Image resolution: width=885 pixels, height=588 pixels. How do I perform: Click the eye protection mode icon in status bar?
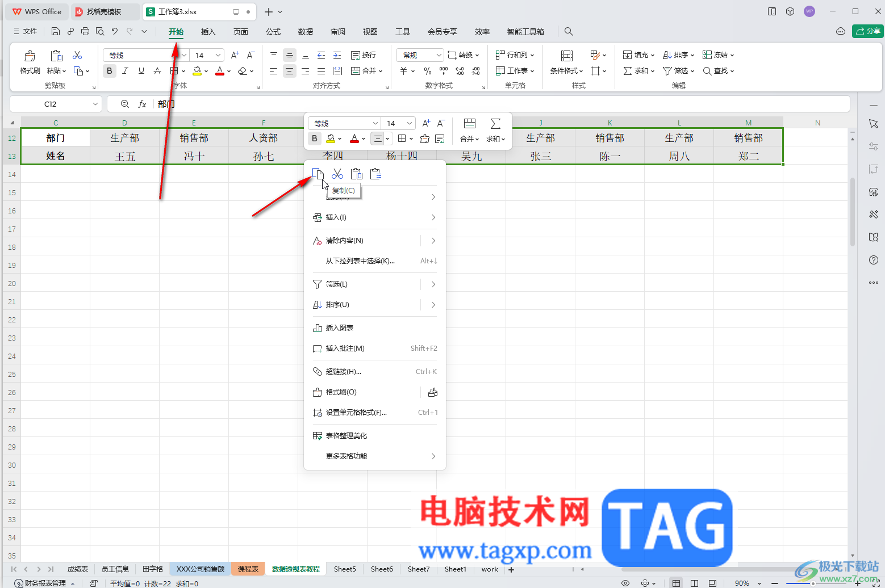625,583
